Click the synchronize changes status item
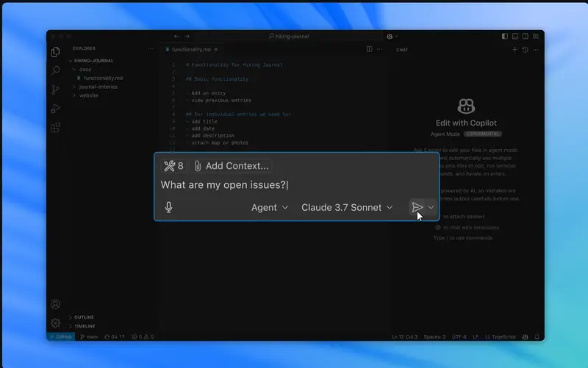Screen dimensions: 588x368 (x=115, y=336)
